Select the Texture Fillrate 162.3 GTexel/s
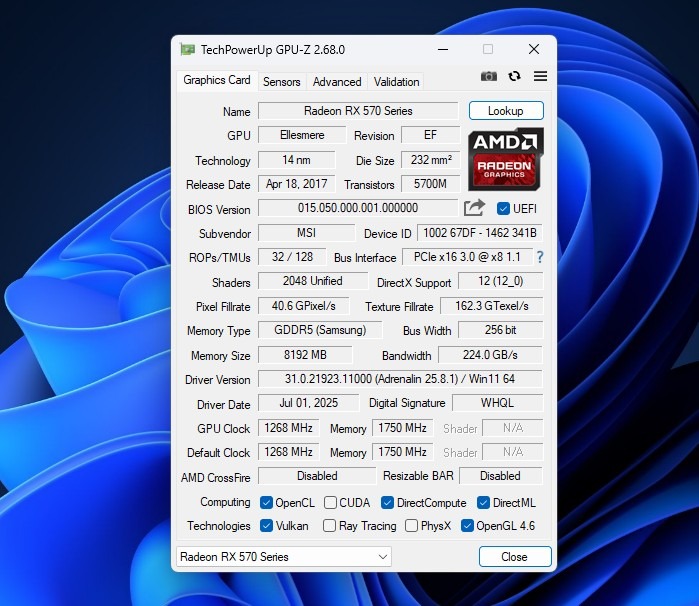 coord(492,306)
